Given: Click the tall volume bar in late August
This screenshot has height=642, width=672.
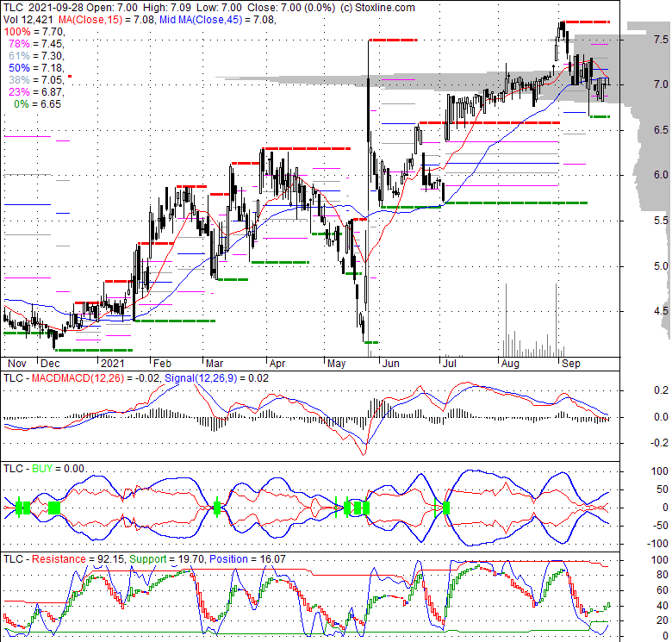Looking at the screenshot, I should [x=557, y=320].
